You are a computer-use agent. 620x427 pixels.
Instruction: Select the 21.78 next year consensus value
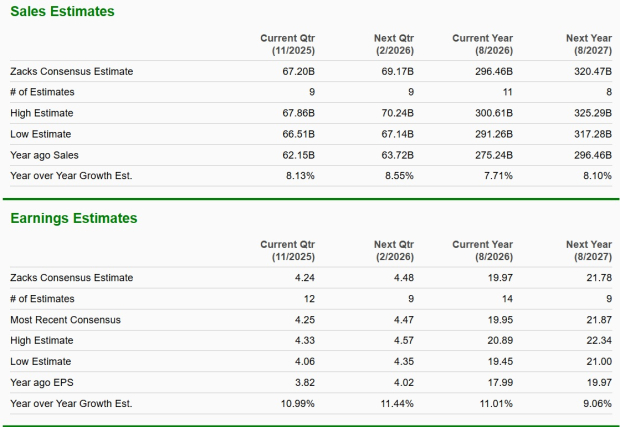[598, 278]
